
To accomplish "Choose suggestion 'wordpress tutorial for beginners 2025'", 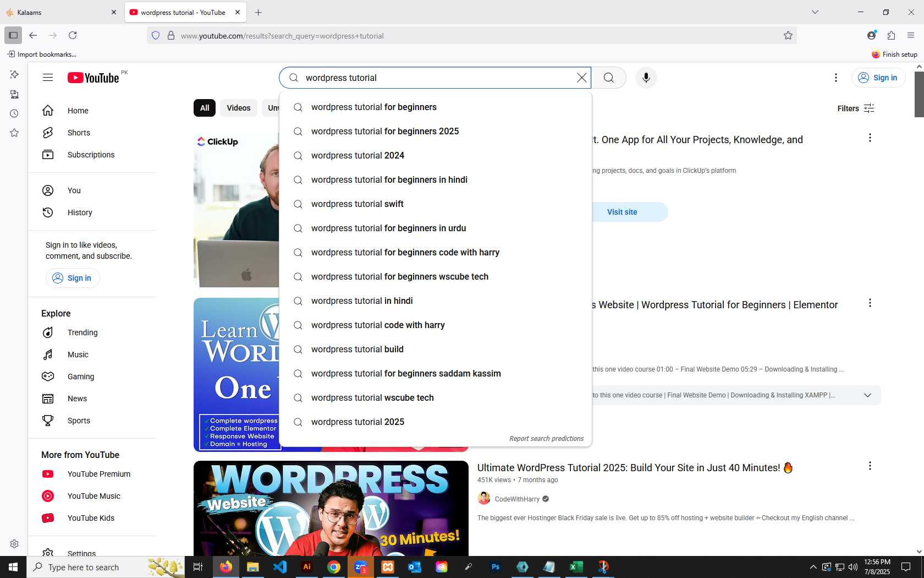I will (436, 132).
